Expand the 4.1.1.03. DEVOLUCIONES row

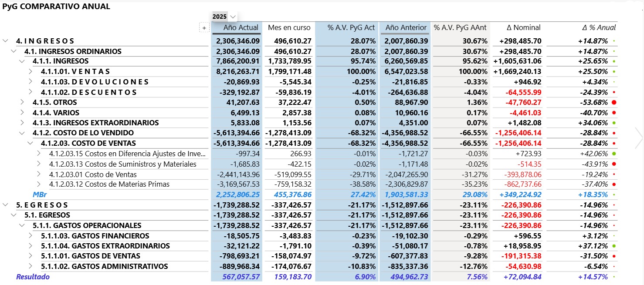pos(31,82)
